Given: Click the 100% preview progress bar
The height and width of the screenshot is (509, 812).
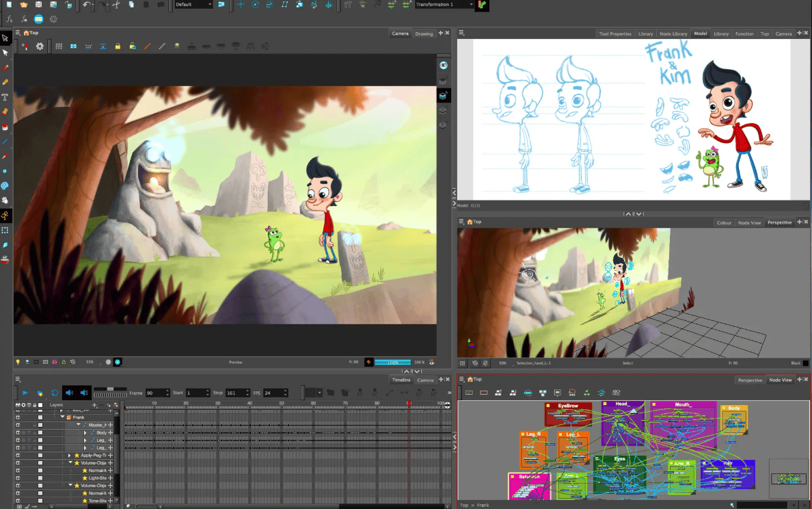Looking at the screenshot, I should click(x=392, y=362).
